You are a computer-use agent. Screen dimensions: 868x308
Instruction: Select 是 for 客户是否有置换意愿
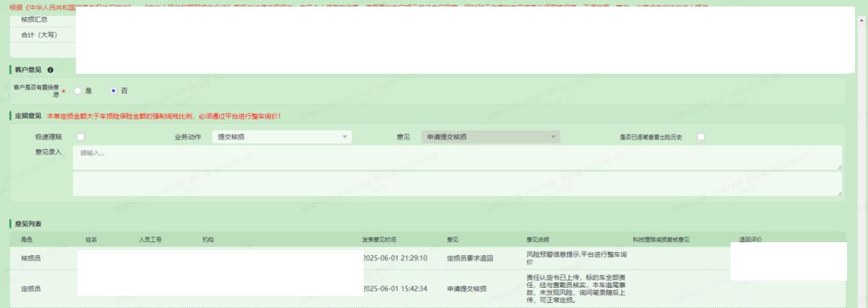click(x=77, y=90)
